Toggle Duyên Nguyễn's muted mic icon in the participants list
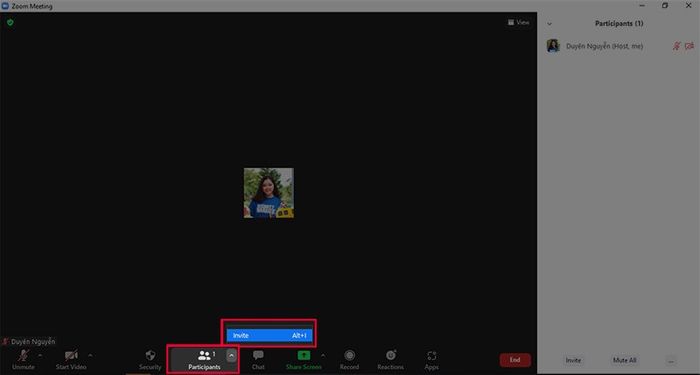 pos(676,46)
